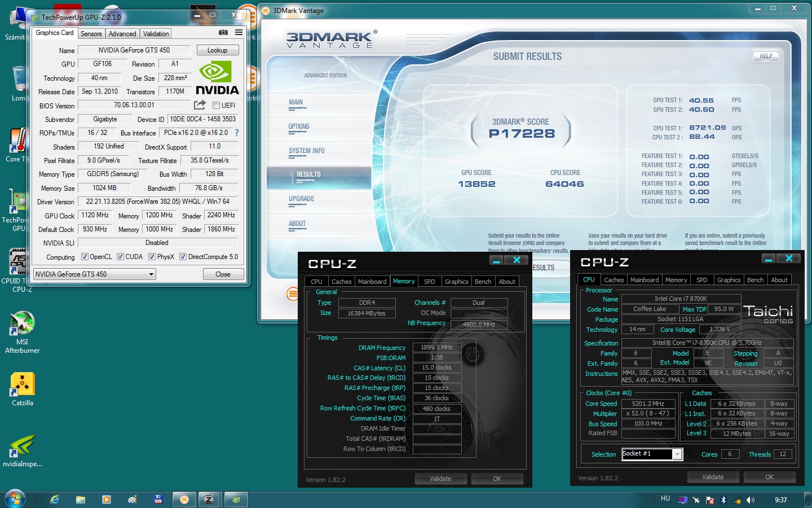
Task: Click OK in the CPU-Z Memory window
Action: point(497,479)
